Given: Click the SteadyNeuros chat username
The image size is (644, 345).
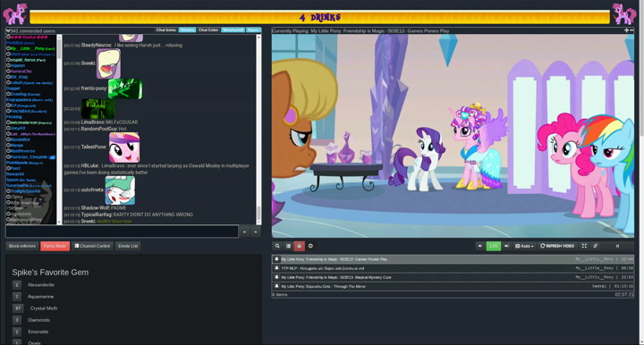Looking at the screenshot, I should pos(96,45).
